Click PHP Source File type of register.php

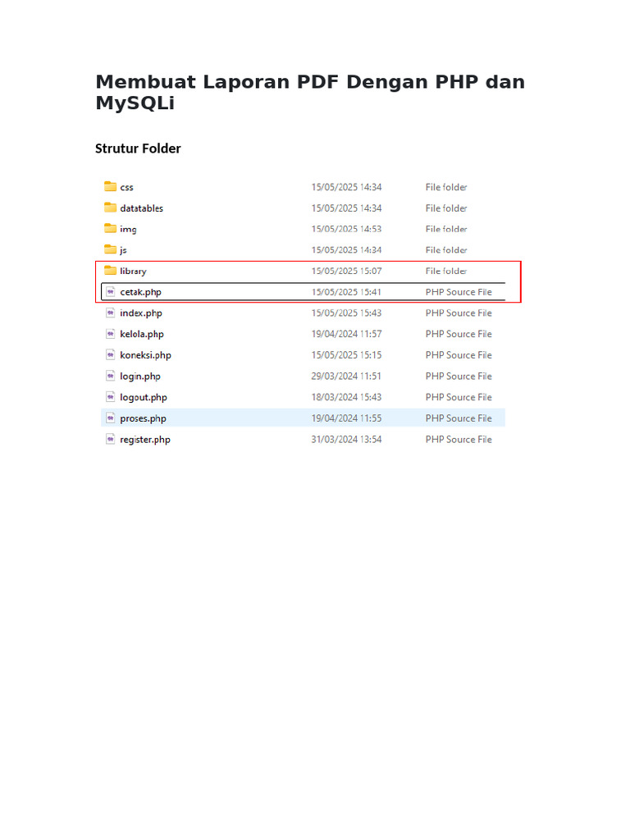point(459,440)
